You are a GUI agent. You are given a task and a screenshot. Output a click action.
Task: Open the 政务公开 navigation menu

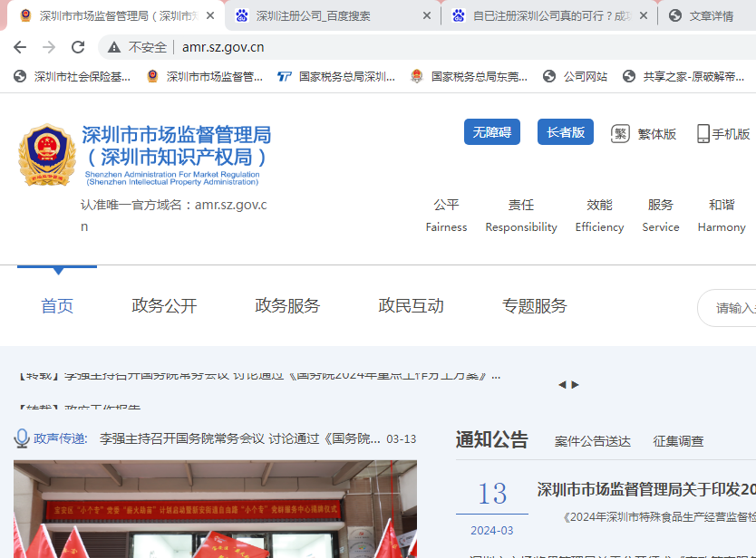click(x=164, y=306)
